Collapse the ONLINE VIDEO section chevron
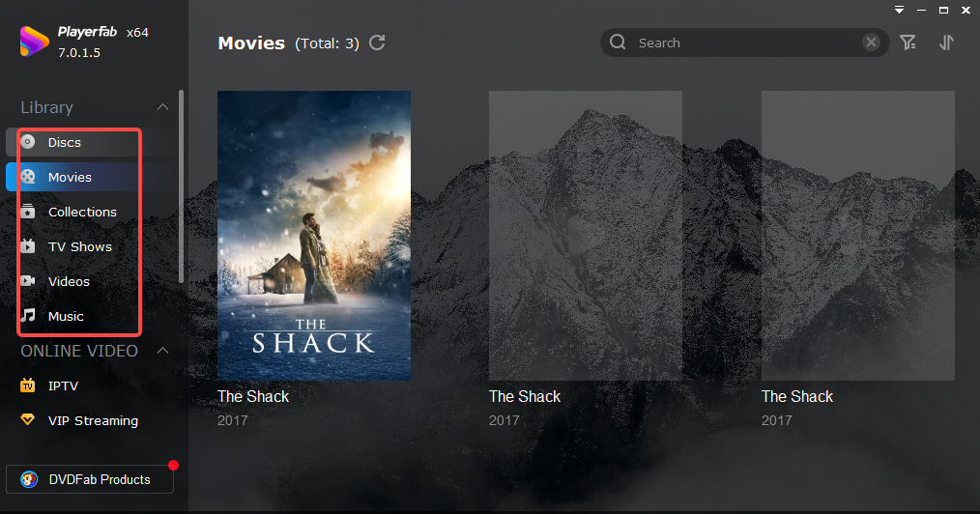The height and width of the screenshot is (514, 980). pyautogui.click(x=162, y=351)
